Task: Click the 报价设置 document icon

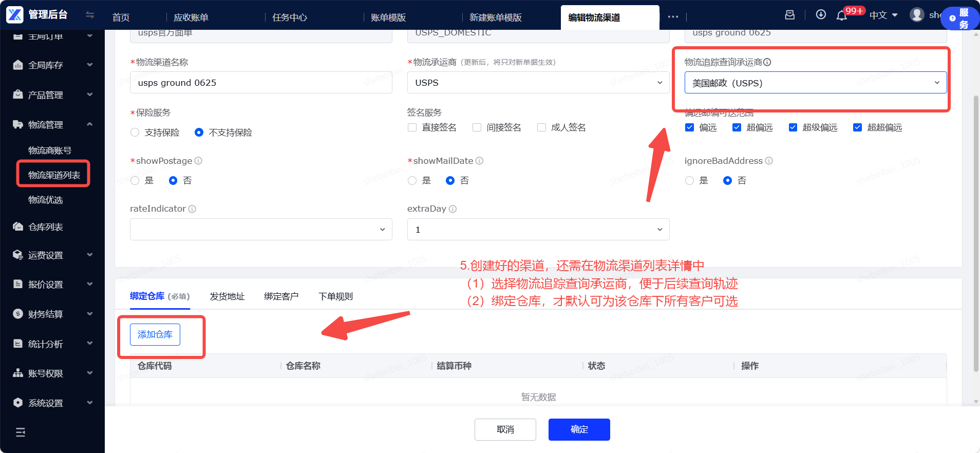Action: click(x=18, y=284)
